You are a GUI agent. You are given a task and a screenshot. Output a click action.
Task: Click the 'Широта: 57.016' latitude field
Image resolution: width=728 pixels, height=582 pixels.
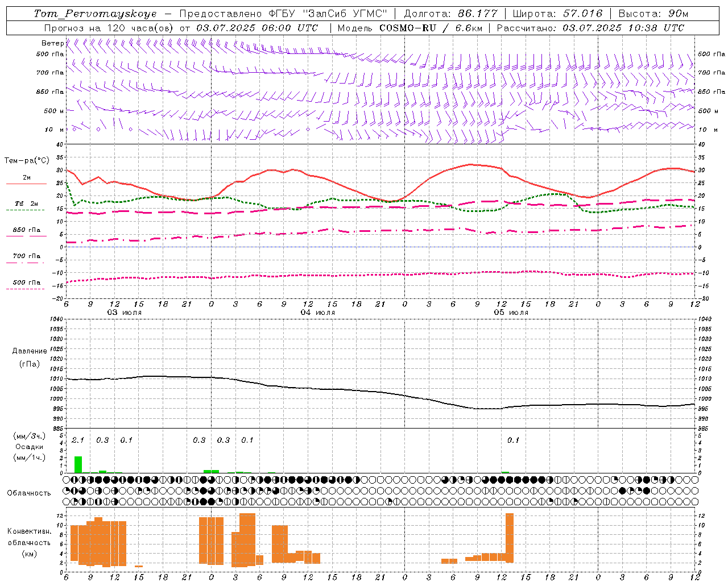[x=557, y=14]
